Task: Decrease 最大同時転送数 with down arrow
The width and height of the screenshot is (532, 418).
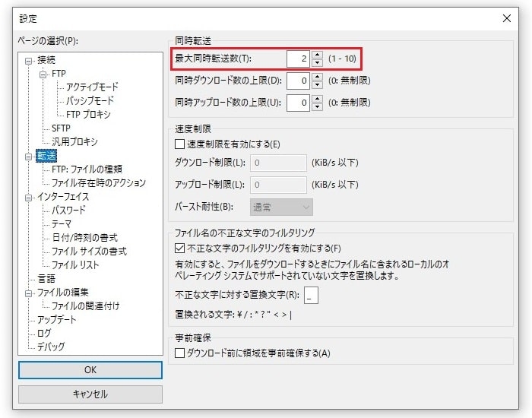Action: (318, 63)
